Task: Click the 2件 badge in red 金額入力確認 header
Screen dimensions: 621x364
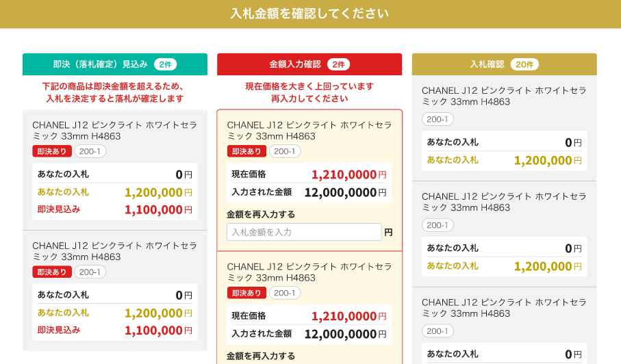Action: [x=338, y=64]
